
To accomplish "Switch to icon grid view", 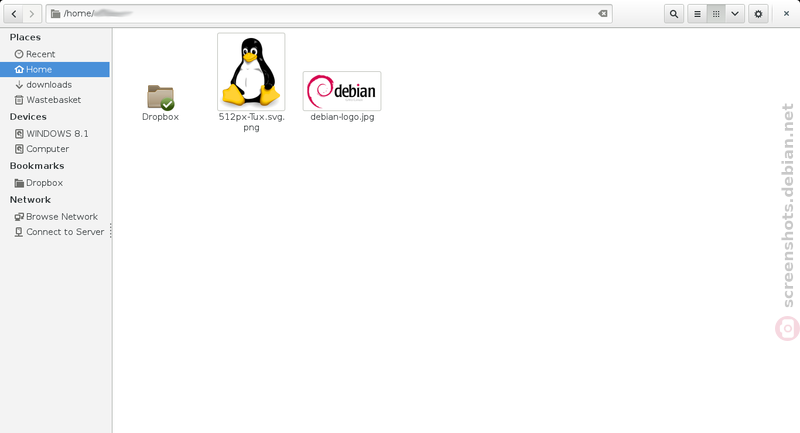I will point(716,14).
